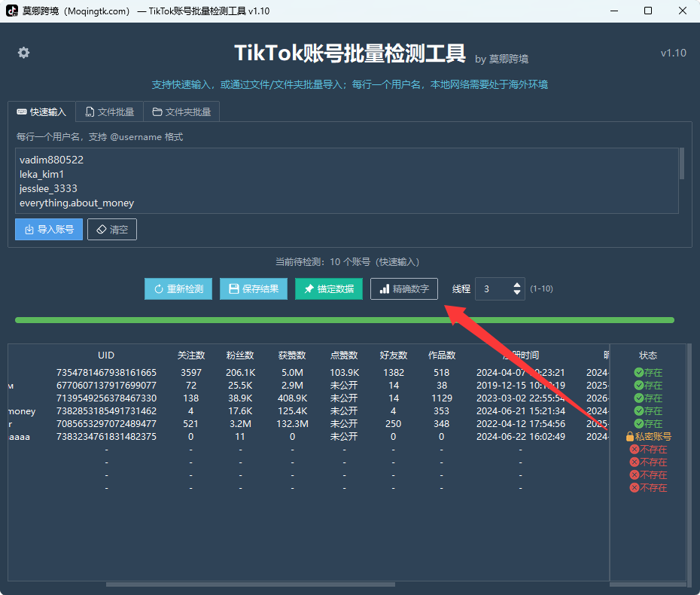Click into the 线程 number field

(x=495, y=289)
